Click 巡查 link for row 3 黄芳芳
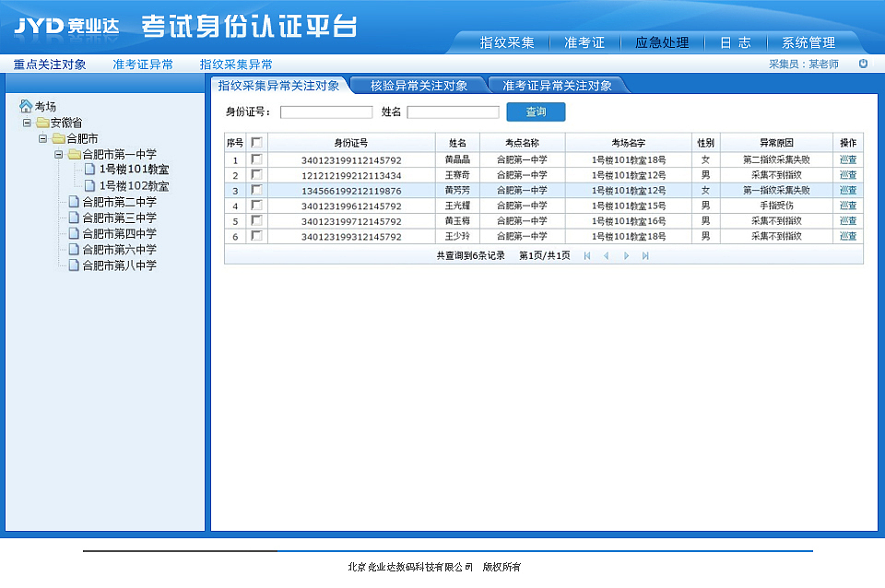 (848, 190)
